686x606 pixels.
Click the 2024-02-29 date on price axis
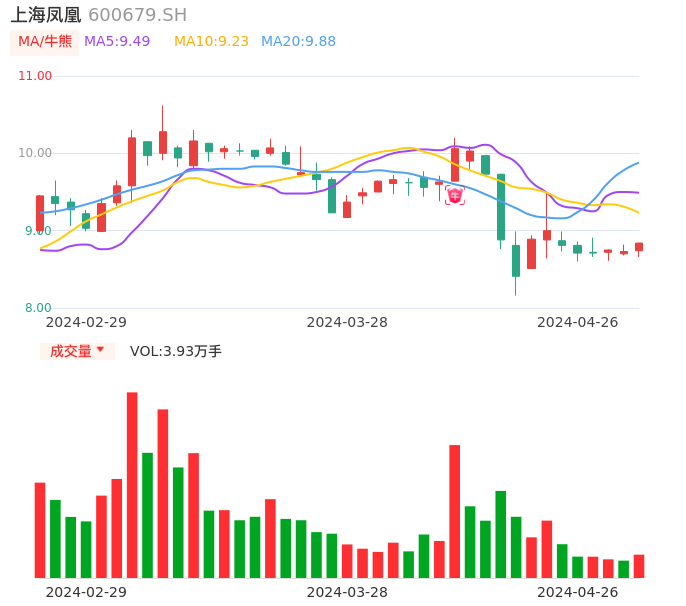point(86,322)
